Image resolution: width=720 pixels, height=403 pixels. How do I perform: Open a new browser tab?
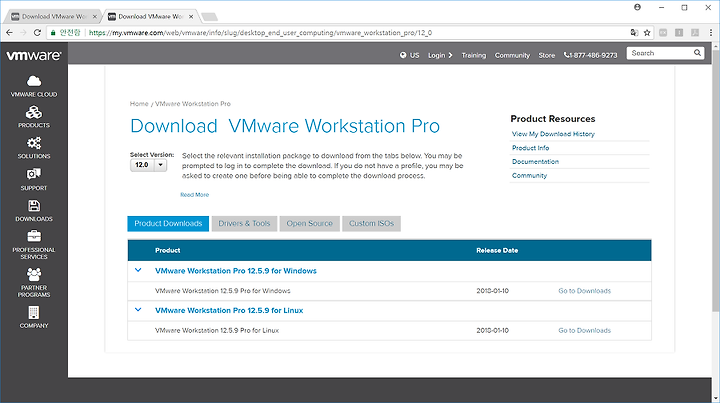pyautogui.click(x=209, y=17)
